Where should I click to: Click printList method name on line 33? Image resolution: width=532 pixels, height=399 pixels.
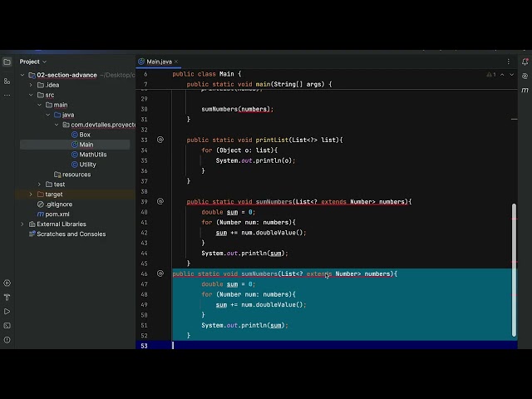point(272,140)
